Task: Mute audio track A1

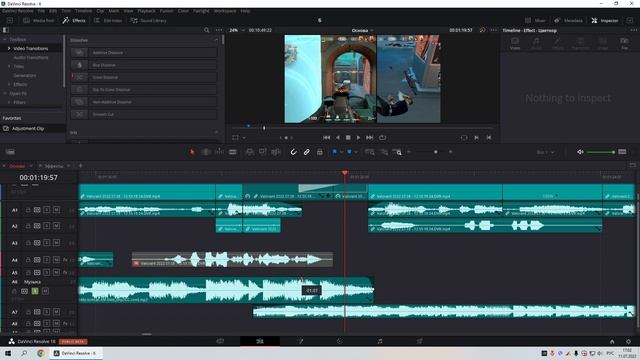Action: click(56, 210)
